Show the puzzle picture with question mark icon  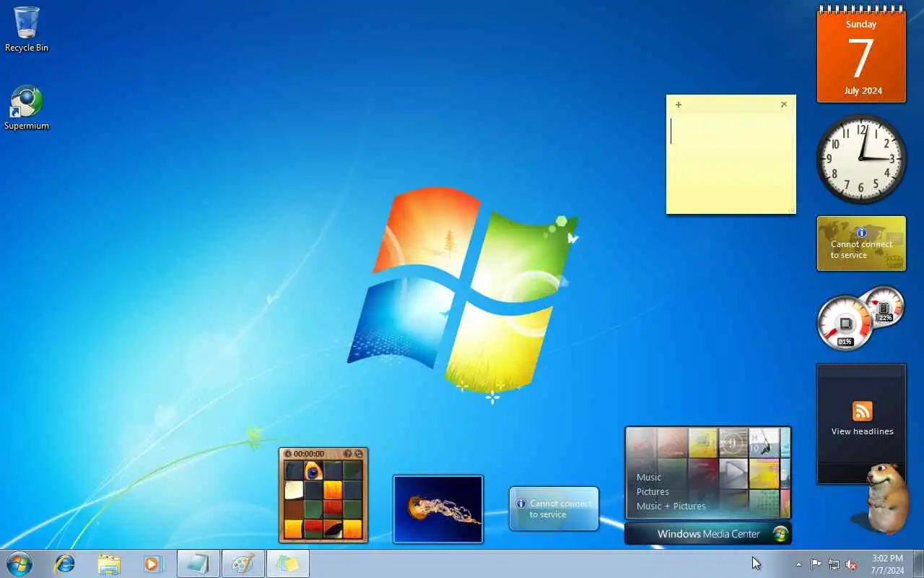[x=348, y=454]
